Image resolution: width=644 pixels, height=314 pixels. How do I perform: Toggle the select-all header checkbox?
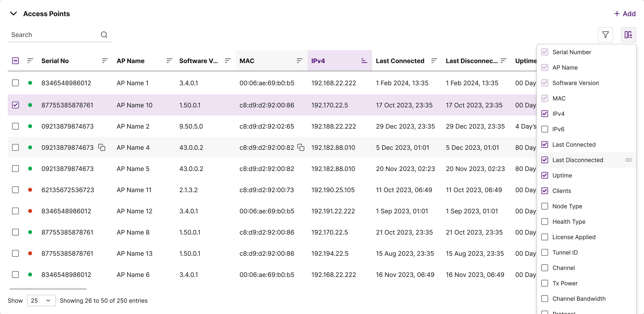15,61
